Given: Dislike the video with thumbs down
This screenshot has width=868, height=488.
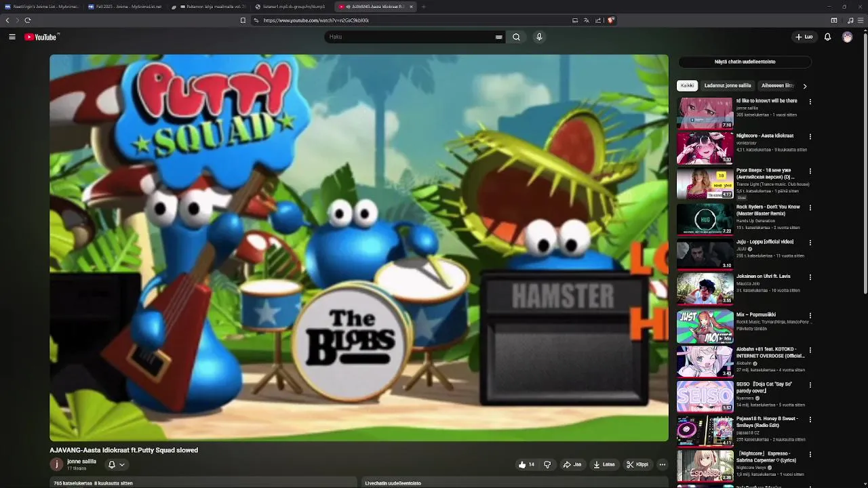Looking at the screenshot, I should [x=547, y=464].
